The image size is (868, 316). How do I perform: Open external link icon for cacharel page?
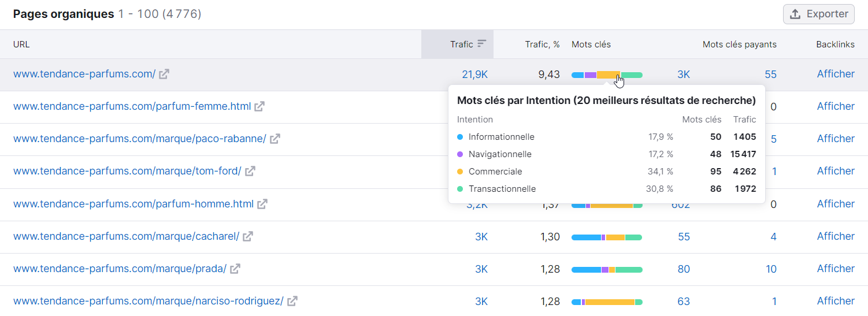point(248,236)
